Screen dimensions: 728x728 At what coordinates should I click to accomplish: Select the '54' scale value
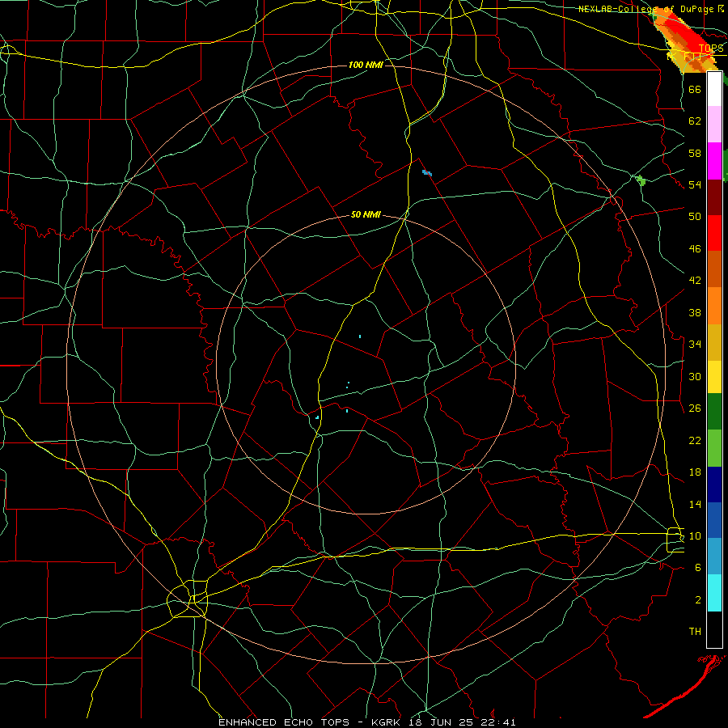click(695, 184)
